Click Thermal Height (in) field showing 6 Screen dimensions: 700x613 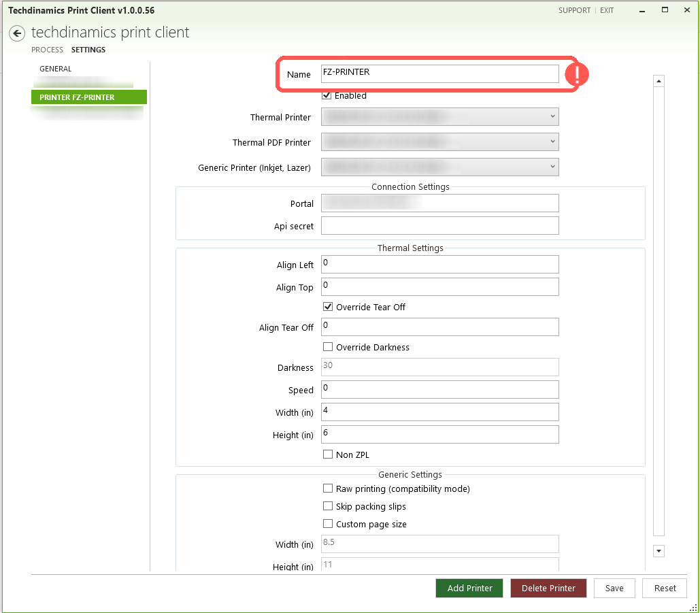point(439,435)
